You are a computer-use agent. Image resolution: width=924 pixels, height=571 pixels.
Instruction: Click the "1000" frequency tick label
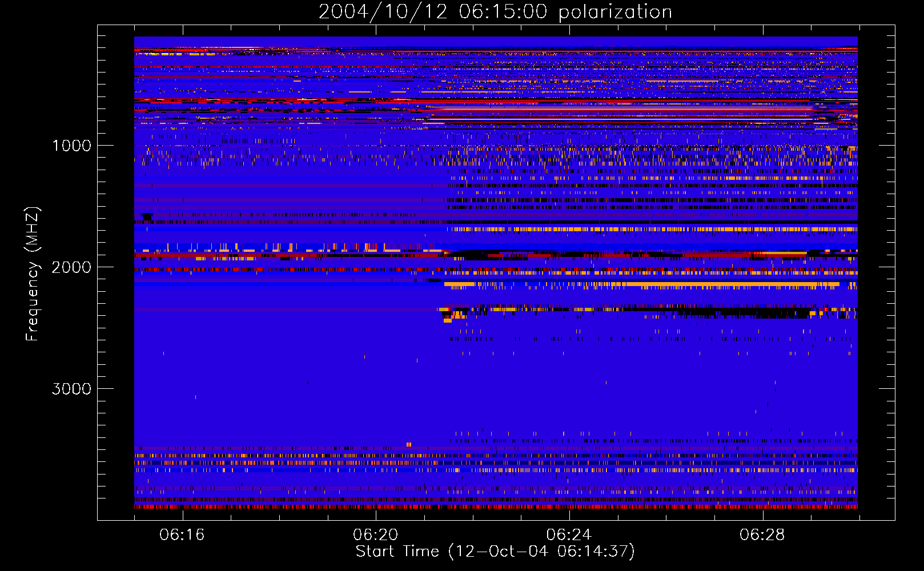[71, 146]
